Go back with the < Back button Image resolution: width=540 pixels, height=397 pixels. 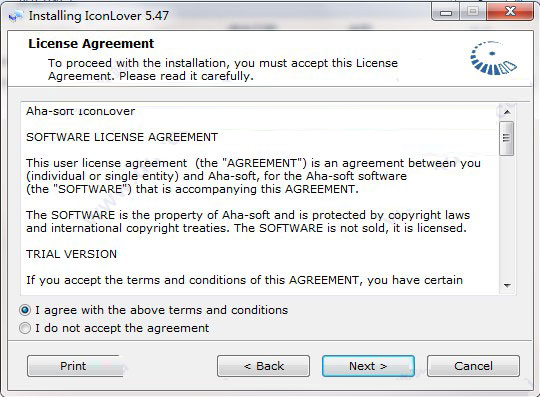click(x=263, y=366)
